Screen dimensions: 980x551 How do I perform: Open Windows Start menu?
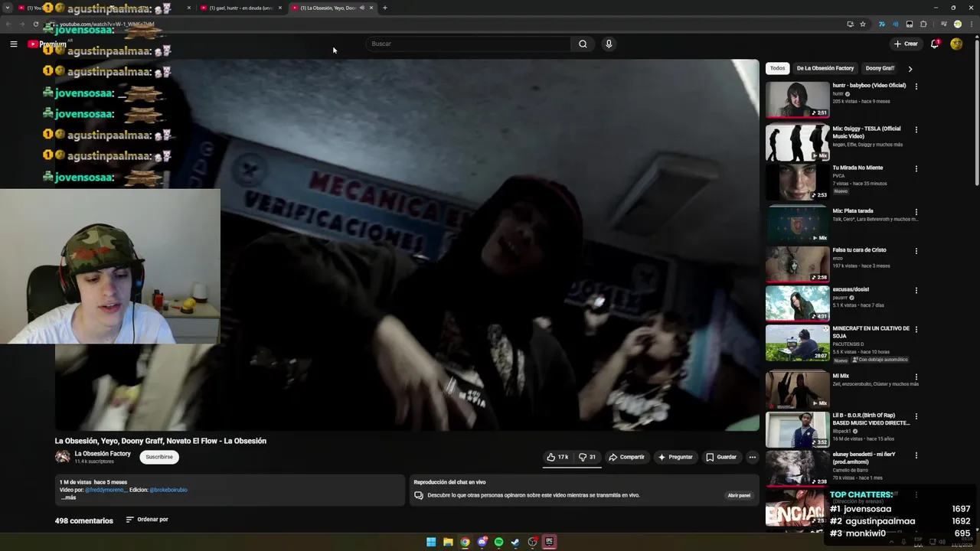tap(431, 542)
